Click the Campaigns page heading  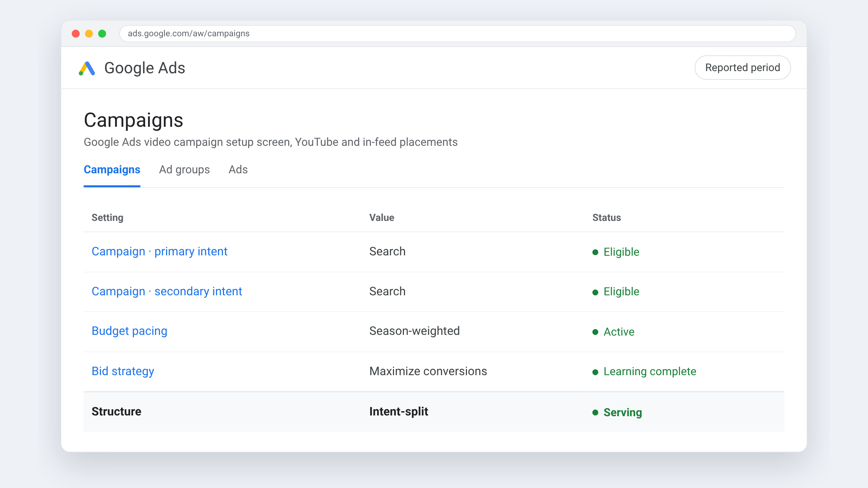[x=133, y=120]
